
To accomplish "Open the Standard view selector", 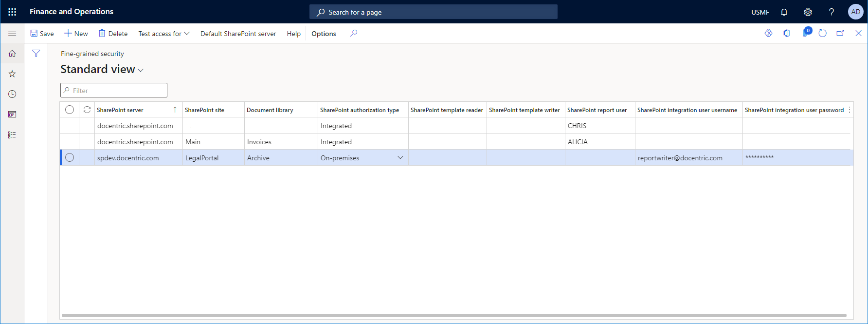I will (x=102, y=70).
